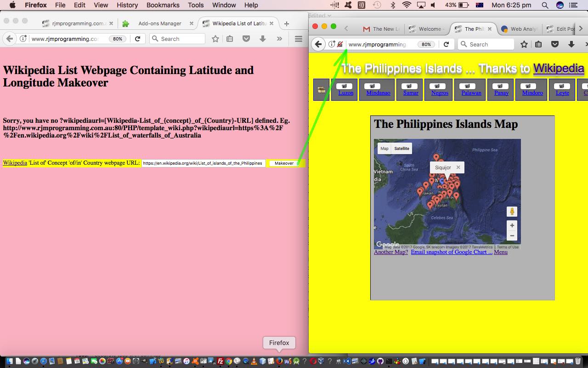Switch map to Map view
588x368 pixels.
click(x=384, y=148)
